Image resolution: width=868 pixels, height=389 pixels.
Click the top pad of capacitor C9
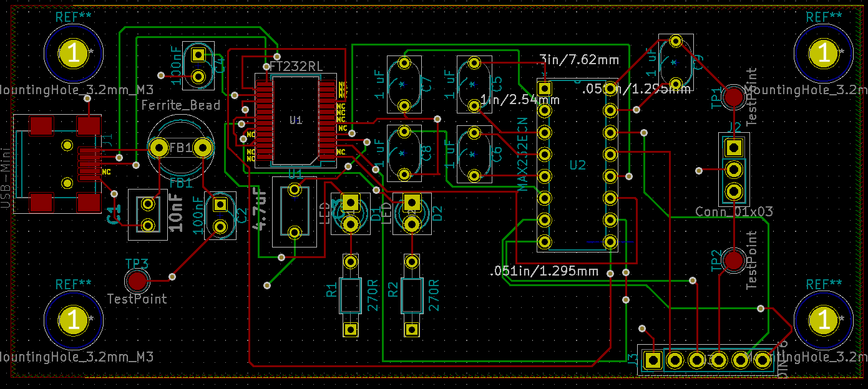(675, 42)
